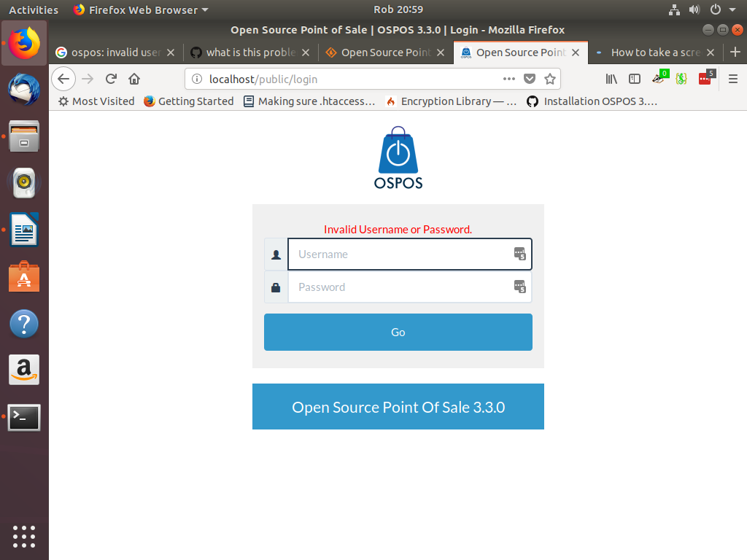Click the padlock icon beside the Password field
Image resolution: width=747 pixels, height=560 pixels.
pos(276,287)
